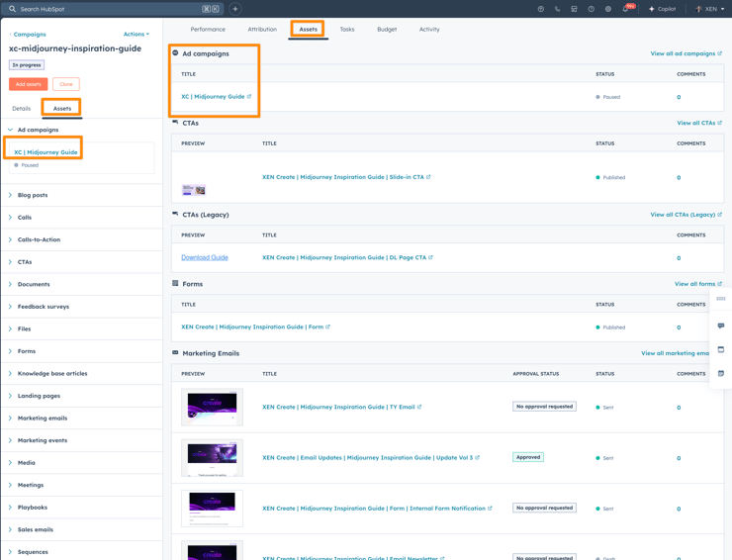
Task: Open the marketplace storefront icon
Action: [x=574, y=9]
